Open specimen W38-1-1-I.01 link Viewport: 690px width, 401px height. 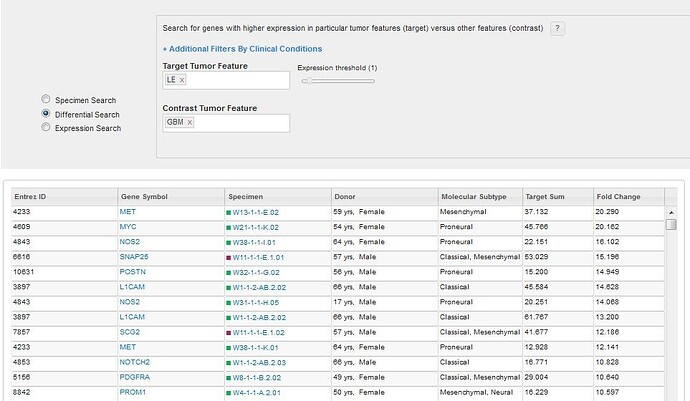(x=254, y=242)
